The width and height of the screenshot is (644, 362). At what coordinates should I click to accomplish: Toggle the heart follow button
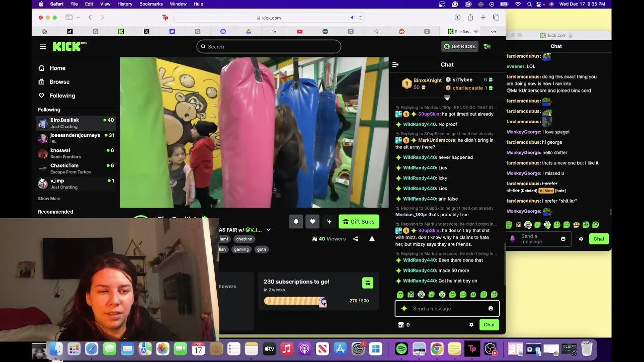[312, 222]
